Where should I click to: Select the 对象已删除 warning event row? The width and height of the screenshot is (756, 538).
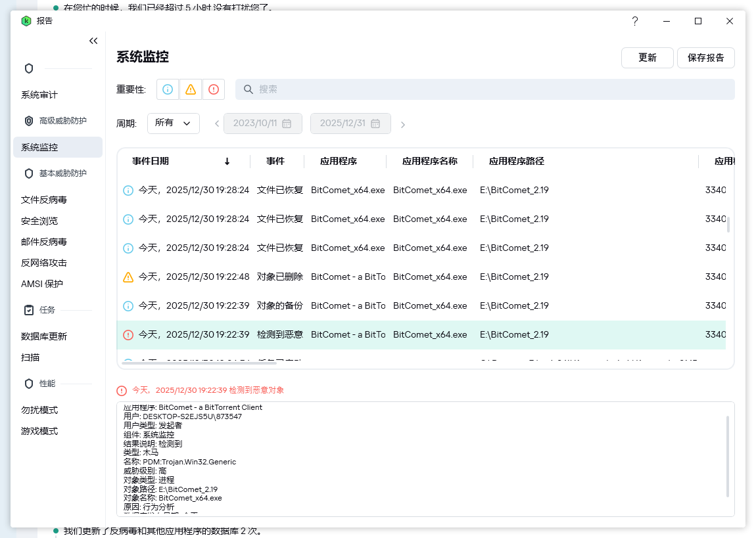[421, 277]
